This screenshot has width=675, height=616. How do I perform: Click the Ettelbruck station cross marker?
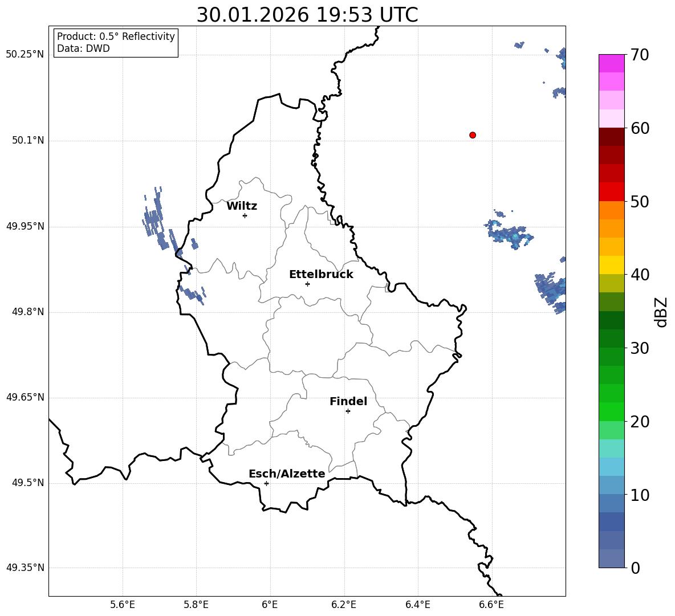click(x=307, y=284)
